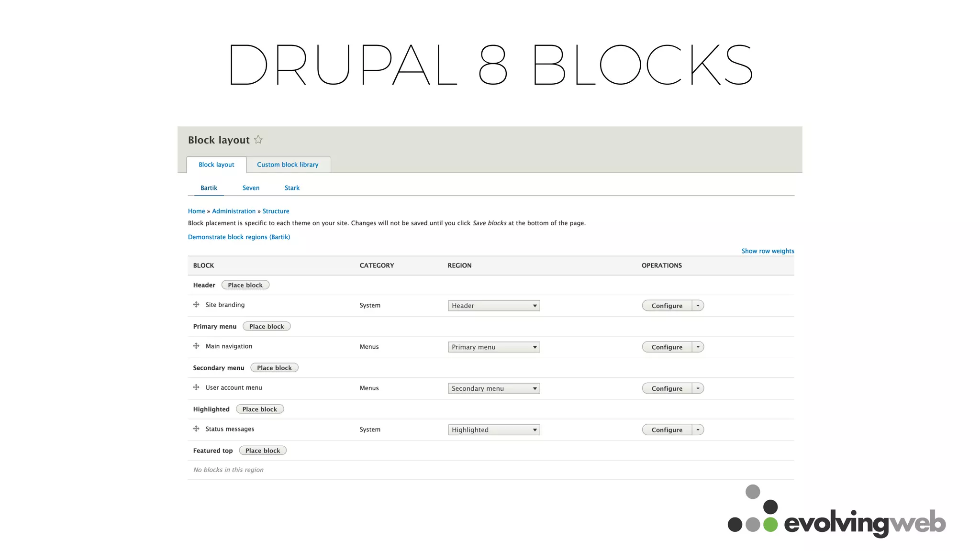Select the Stark theme tab
980x551 pixels.
pyautogui.click(x=292, y=188)
